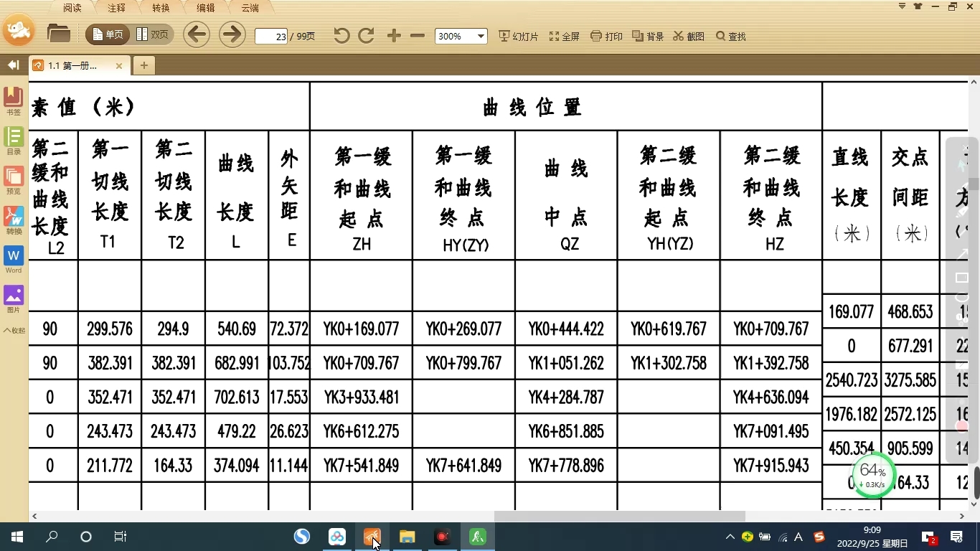
Task: Zoom in with the plus icon
Action: point(394,36)
